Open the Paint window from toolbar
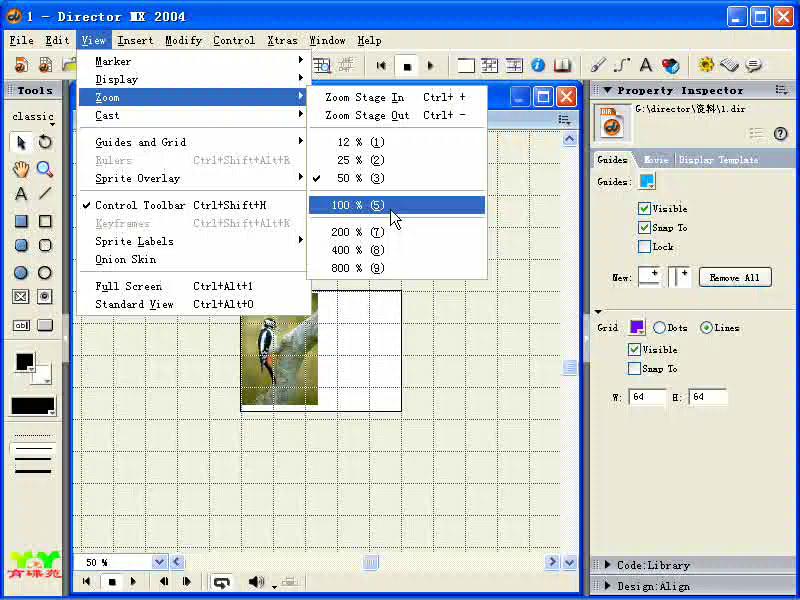Image resolution: width=800 pixels, height=600 pixels. pyautogui.click(x=597, y=65)
